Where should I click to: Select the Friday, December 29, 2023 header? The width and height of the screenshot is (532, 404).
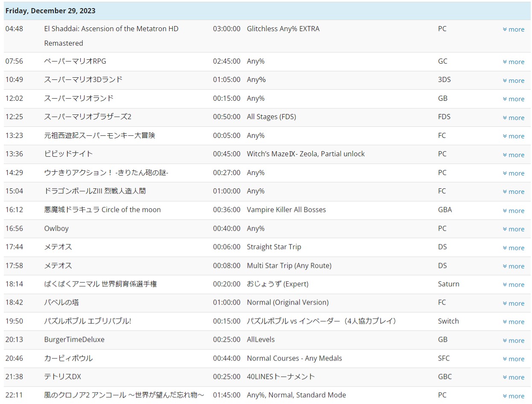click(267, 11)
